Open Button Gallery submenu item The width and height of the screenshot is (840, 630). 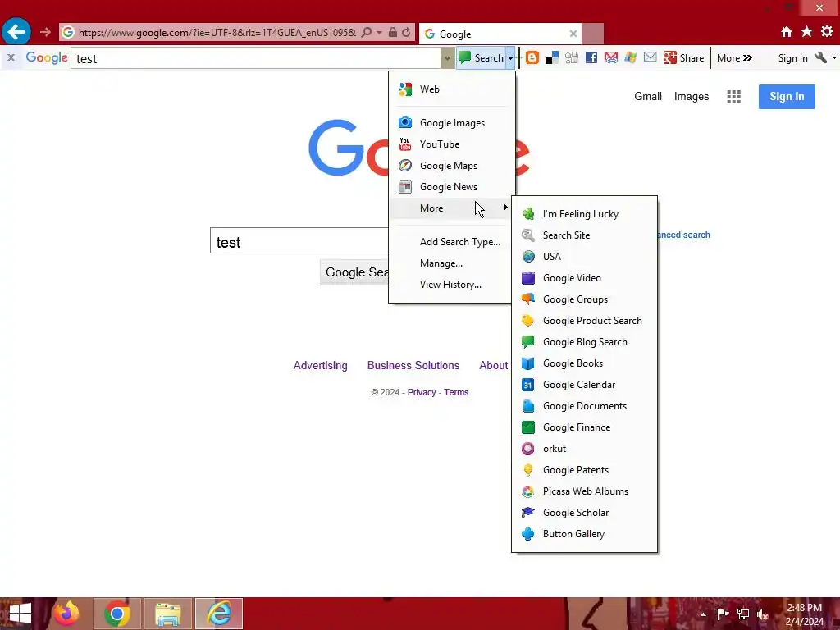pos(584,534)
